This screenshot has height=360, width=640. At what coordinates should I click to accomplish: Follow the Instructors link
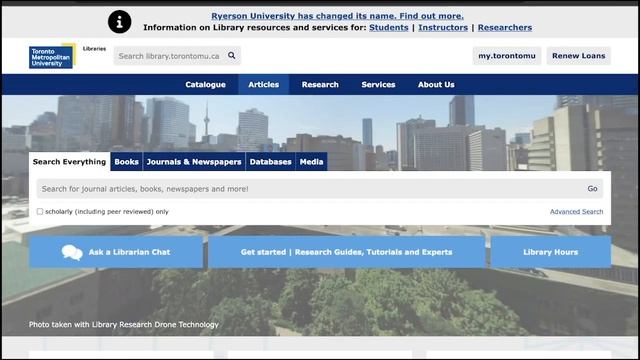pyautogui.click(x=443, y=27)
